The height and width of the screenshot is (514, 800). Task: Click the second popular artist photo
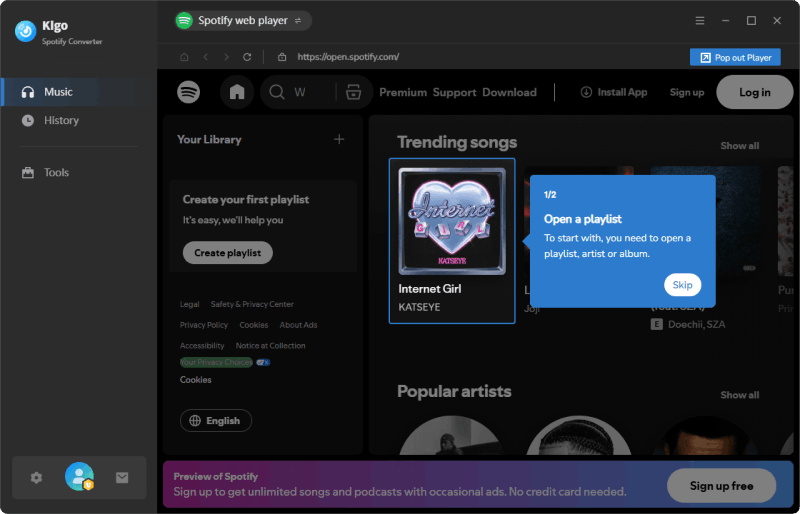tap(579, 435)
